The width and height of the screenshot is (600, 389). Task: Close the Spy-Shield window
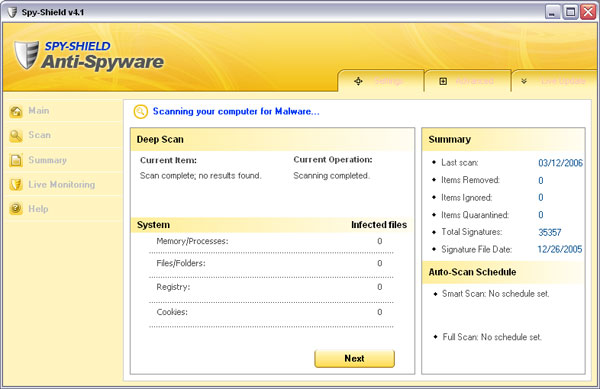point(588,12)
